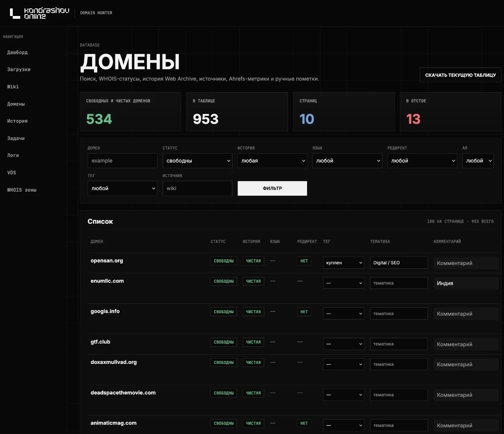Go to the Задачи section
This screenshot has height=434, width=504.
coord(16,138)
